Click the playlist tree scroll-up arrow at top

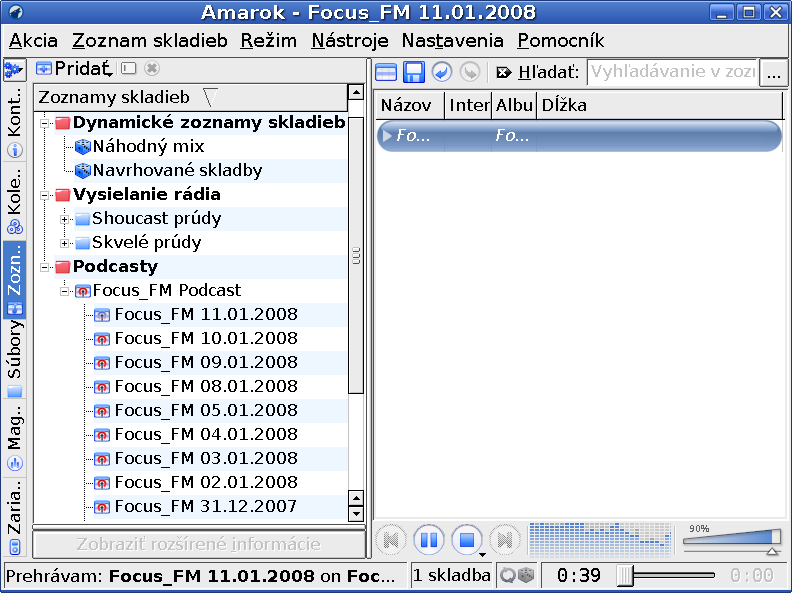[356, 92]
